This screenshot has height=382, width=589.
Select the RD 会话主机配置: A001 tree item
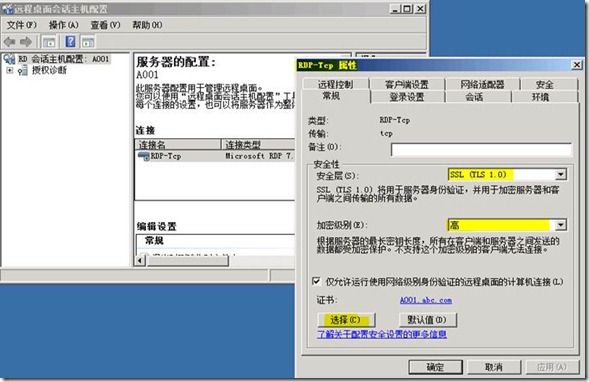(x=63, y=59)
